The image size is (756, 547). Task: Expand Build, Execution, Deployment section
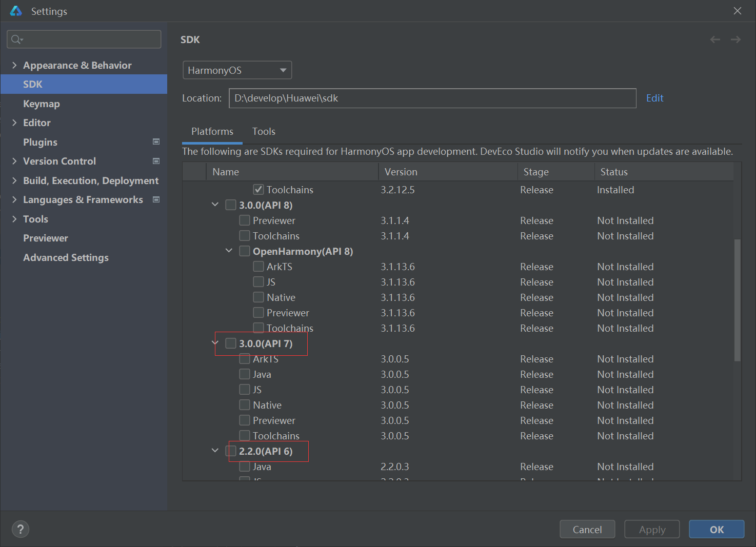[14, 180]
